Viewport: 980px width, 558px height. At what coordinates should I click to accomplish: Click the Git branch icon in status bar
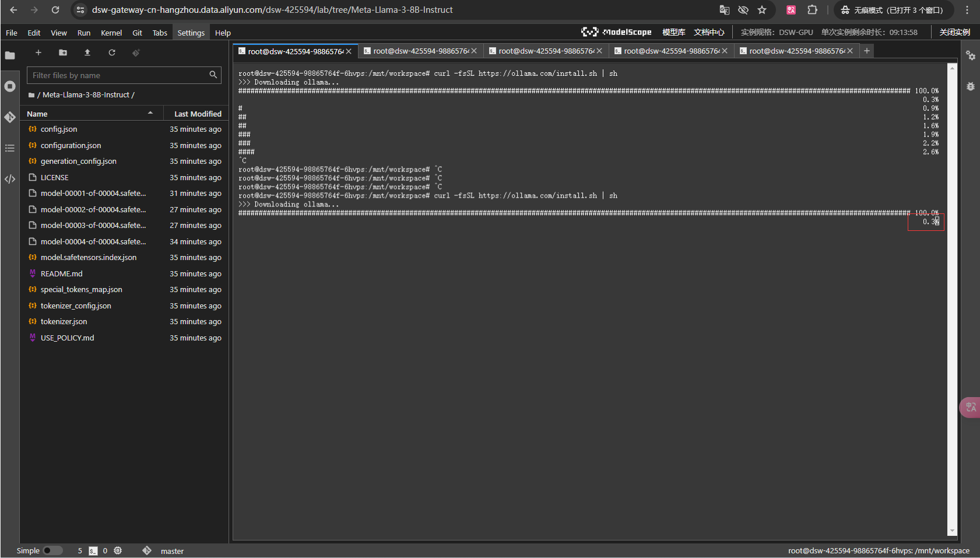click(x=147, y=550)
